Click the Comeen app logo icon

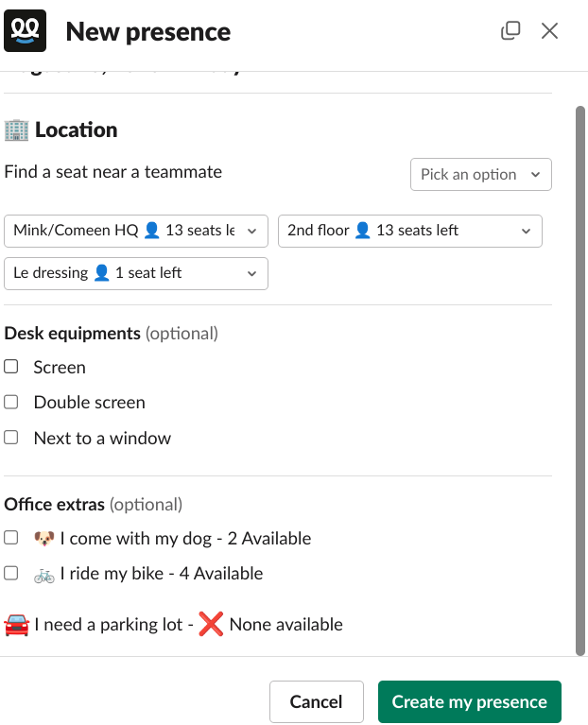(x=25, y=30)
